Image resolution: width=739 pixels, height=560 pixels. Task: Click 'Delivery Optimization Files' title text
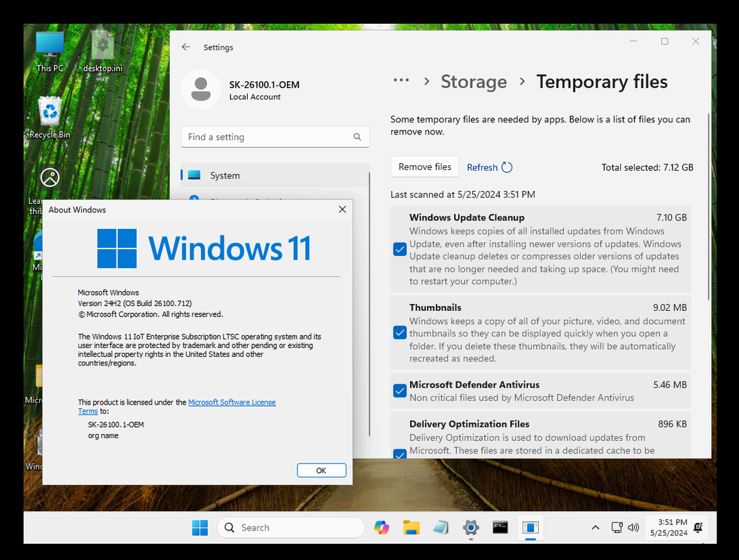click(469, 423)
